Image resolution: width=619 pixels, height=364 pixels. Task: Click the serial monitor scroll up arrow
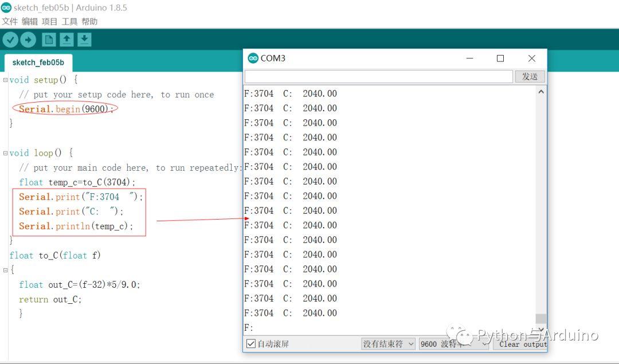pyautogui.click(x=541, y=92)
